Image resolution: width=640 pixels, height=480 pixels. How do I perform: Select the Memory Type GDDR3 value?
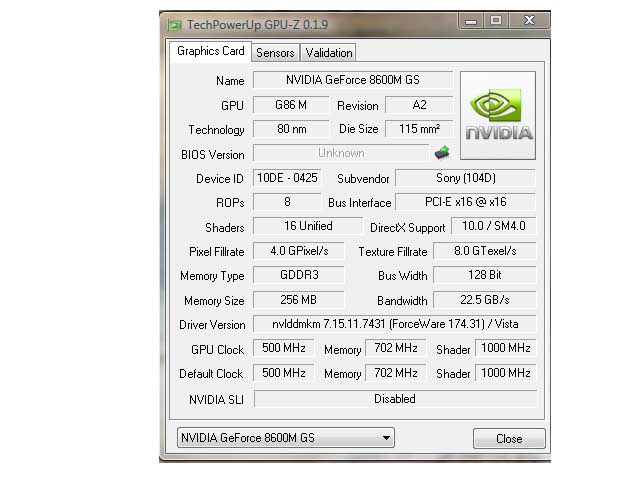pos(299,275)
